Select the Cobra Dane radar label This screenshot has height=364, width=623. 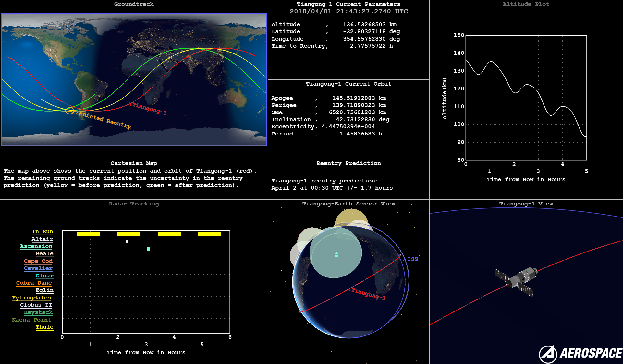coord(34,283)
